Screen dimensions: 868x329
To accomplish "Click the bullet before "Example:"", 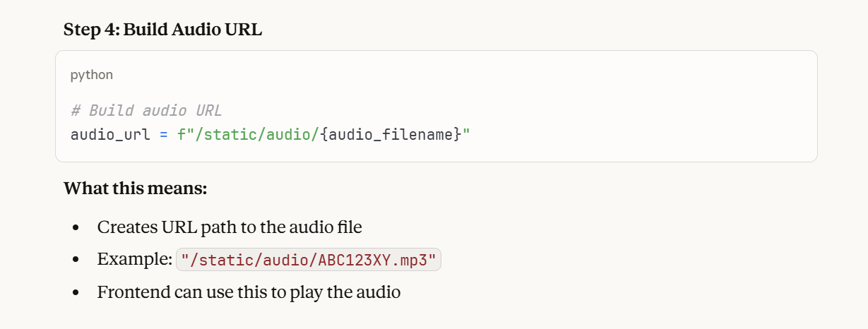I will tap(76, 260).
